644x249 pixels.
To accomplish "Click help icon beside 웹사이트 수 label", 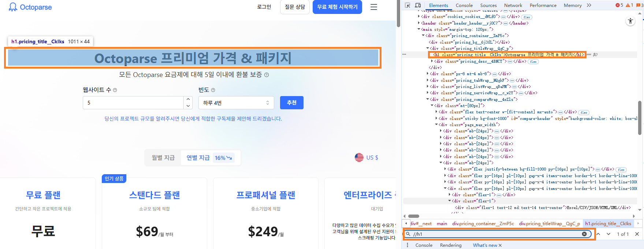I will [x=115, y=90].
